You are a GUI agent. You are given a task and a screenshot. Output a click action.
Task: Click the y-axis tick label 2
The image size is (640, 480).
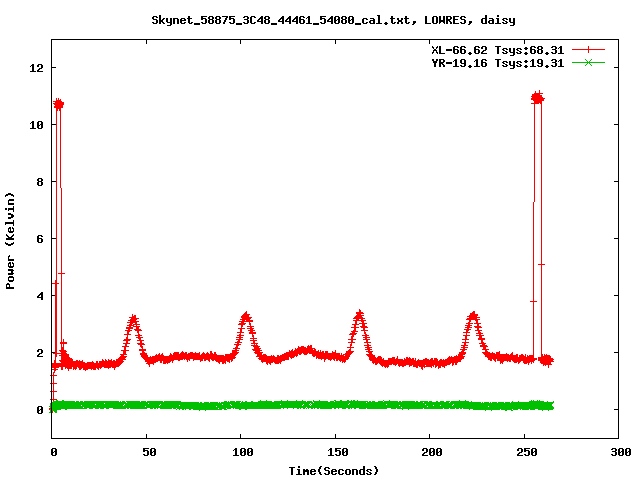point(40,353)
